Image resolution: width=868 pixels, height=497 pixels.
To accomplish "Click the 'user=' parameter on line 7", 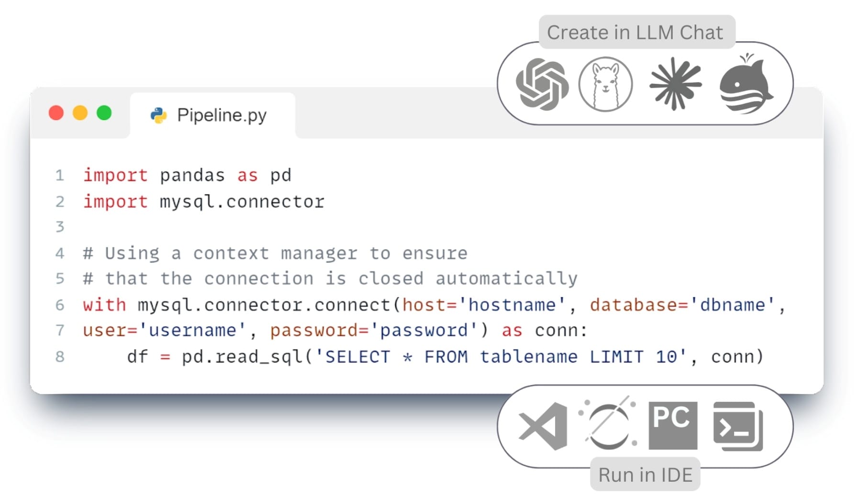I will click(110, 330).
